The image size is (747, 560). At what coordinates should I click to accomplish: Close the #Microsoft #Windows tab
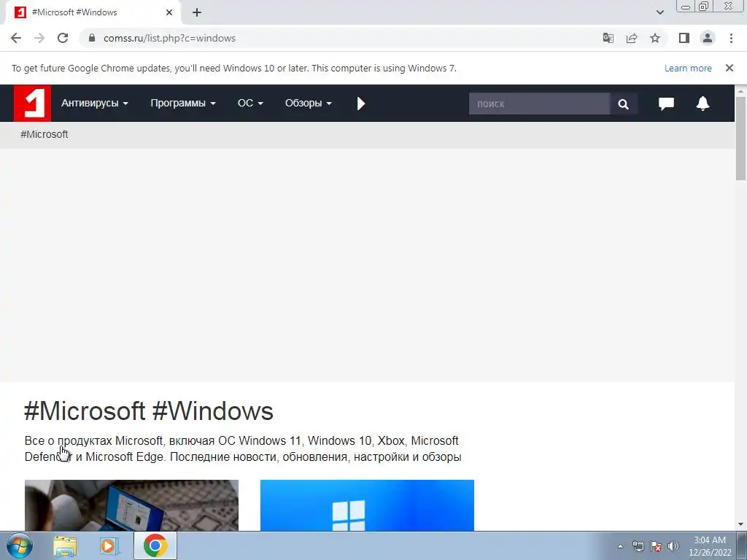point(169,12)
